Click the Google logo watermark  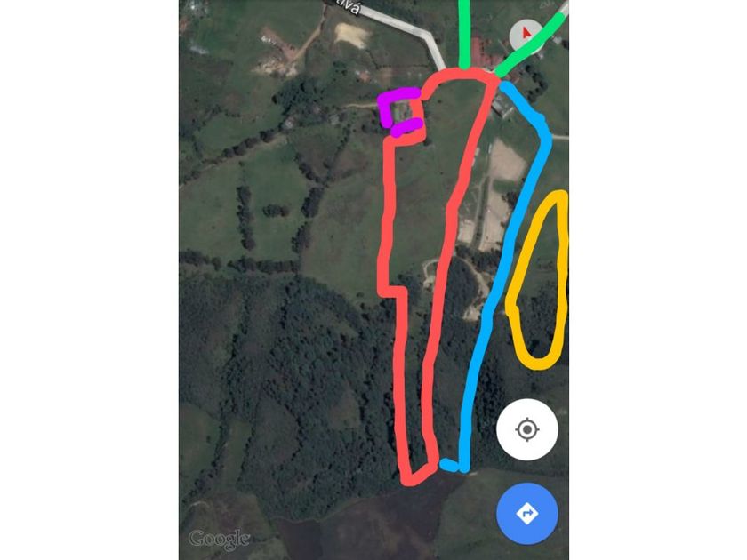coord(219,539)
